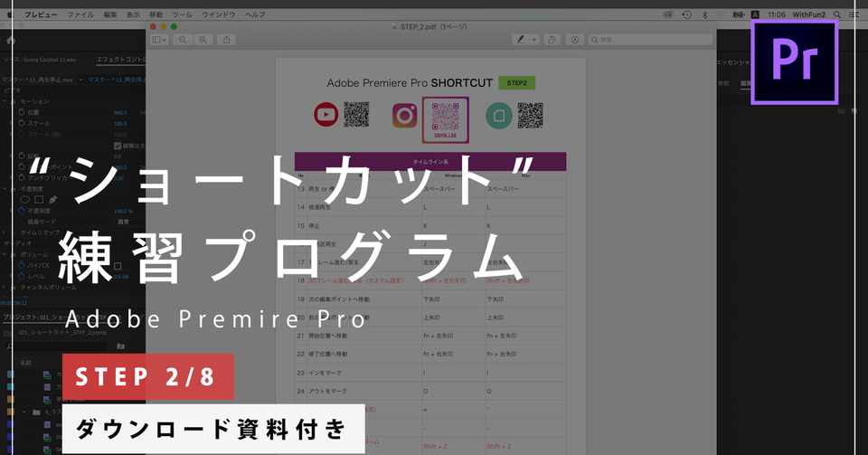Open the ウインドウ menu

(219, 15)
